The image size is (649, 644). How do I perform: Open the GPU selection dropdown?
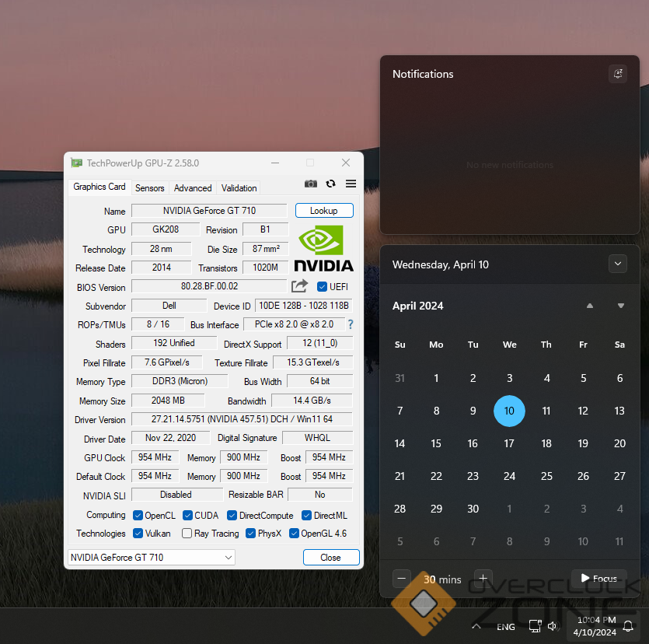151,557
